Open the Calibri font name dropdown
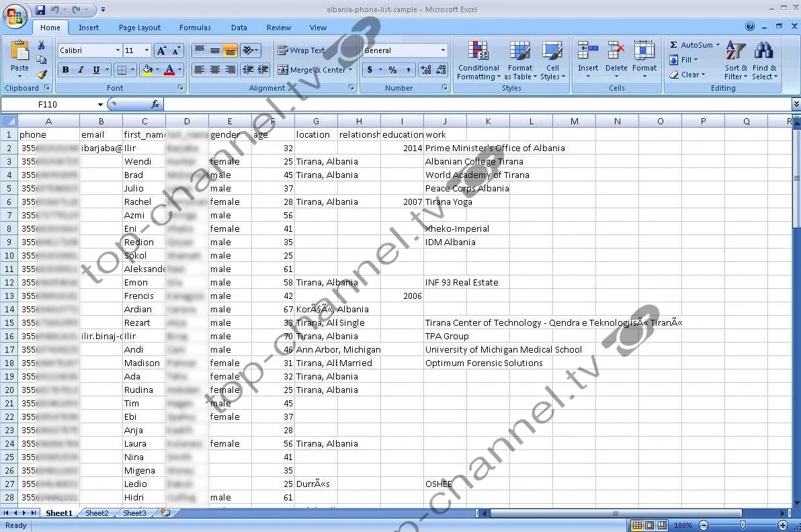The height and width of the screenshot is (532, 801). pos(118,50)
